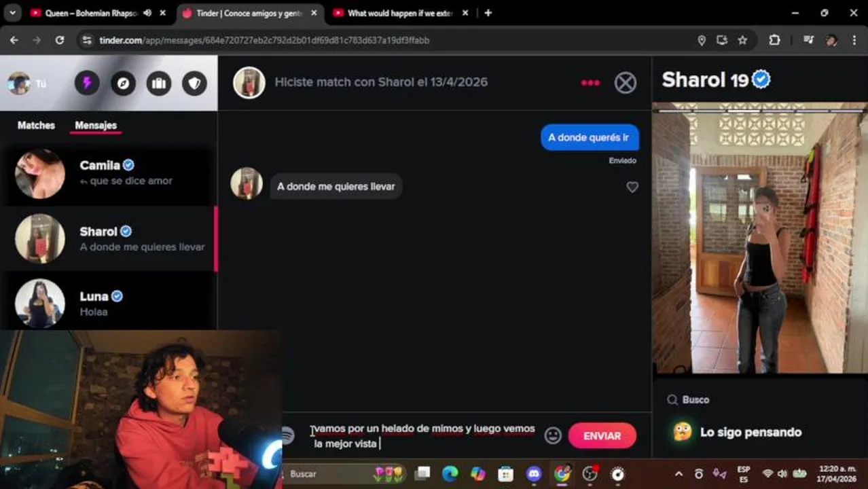868x489 pixels.
Task: Go forward in browser history
Action: (x=37, y=40)
